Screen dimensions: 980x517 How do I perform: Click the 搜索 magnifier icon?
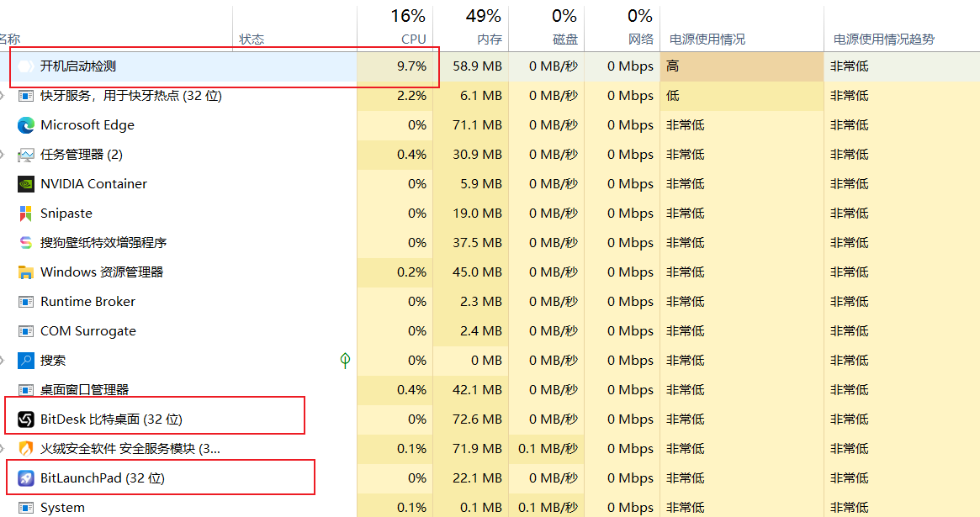pos(26,360)
